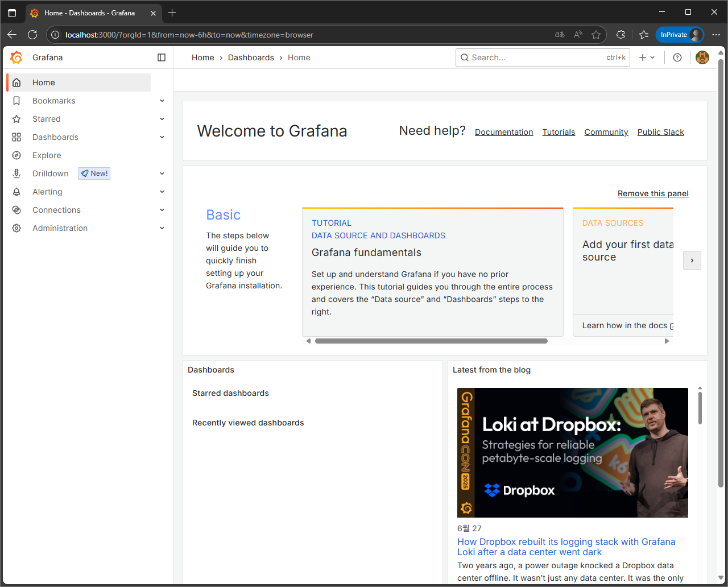Open the Community link
Screen dimensions: 728x587
tap(606, 132)
